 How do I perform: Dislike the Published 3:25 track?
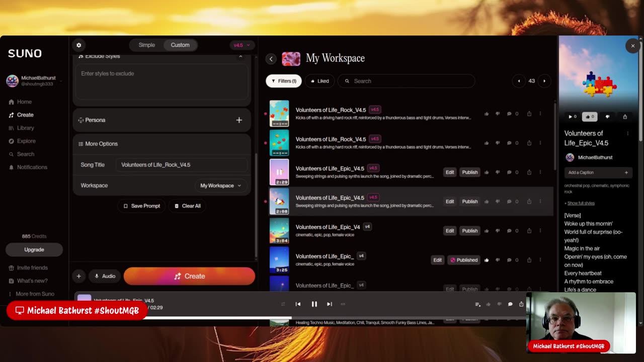point(498,260)
